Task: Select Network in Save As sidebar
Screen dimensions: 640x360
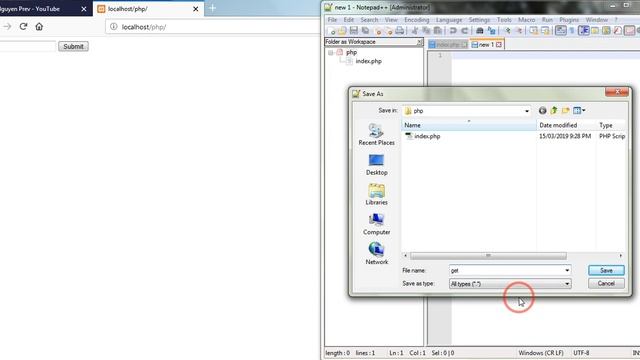Action: coord(376,254)
